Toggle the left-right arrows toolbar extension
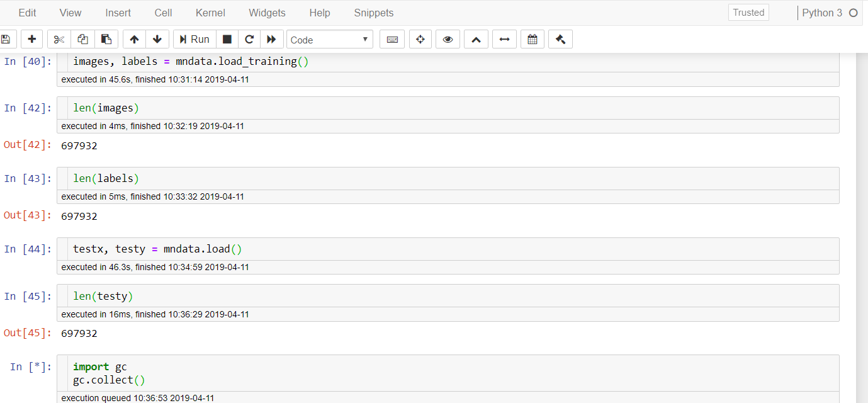 (x=504, y=39)
